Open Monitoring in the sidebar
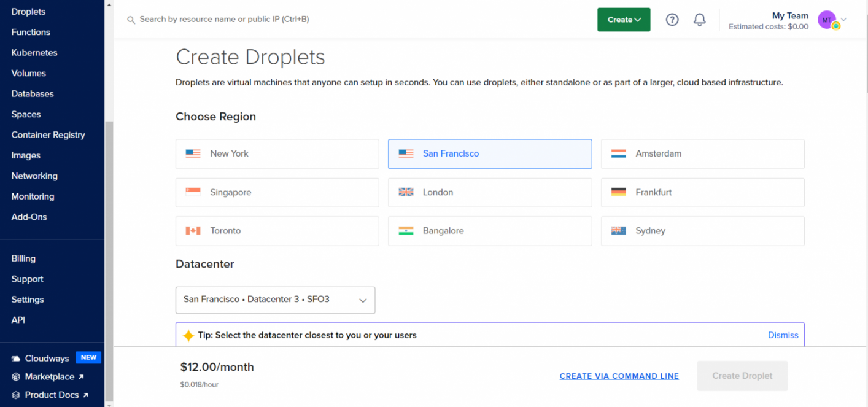 point(33,196)
